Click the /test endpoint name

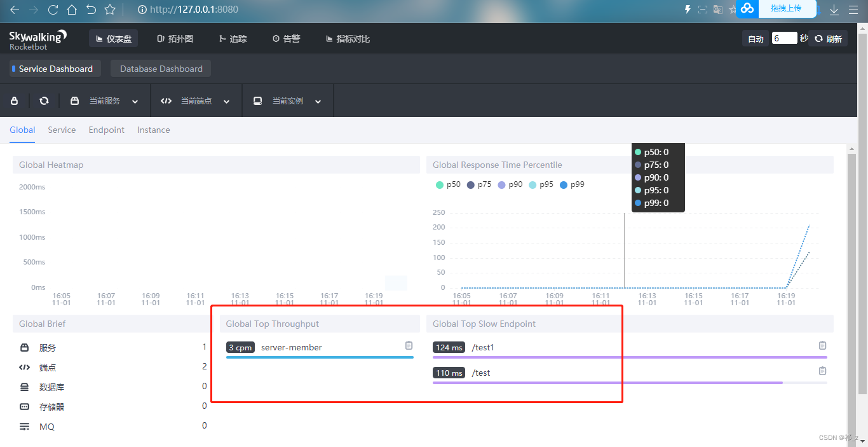481,373
